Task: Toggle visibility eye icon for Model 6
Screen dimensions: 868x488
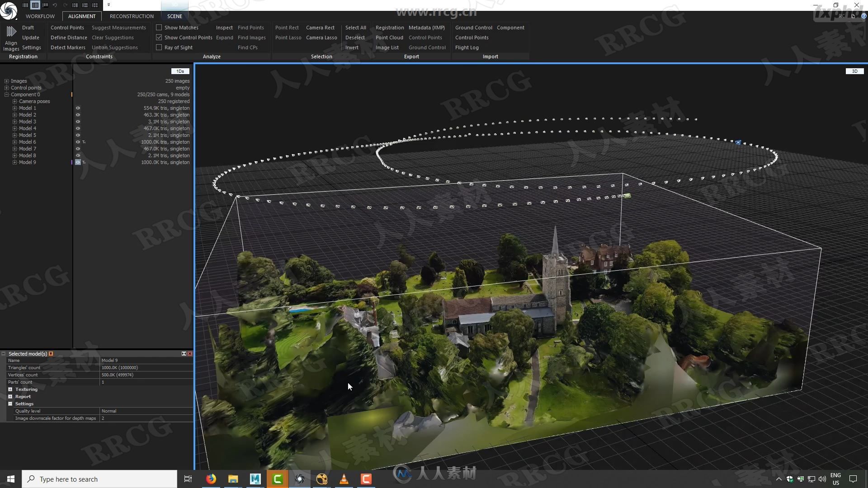Action: pyautogui.click(x=78, y=142)
